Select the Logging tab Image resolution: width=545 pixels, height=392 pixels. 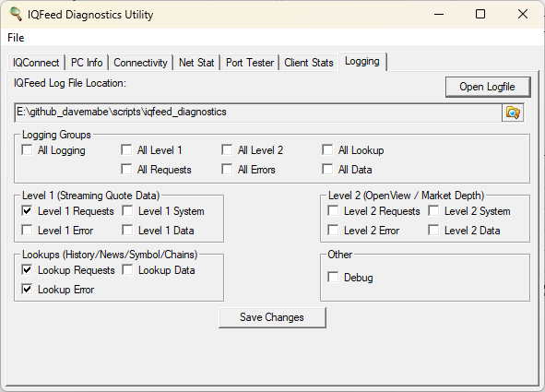click(362, 61)
